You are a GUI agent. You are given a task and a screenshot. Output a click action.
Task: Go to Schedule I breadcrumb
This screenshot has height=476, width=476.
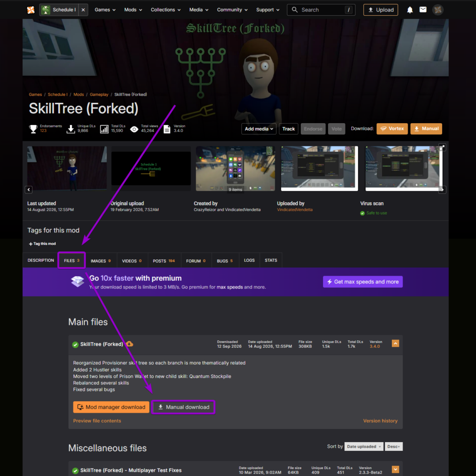pos(57,94)
